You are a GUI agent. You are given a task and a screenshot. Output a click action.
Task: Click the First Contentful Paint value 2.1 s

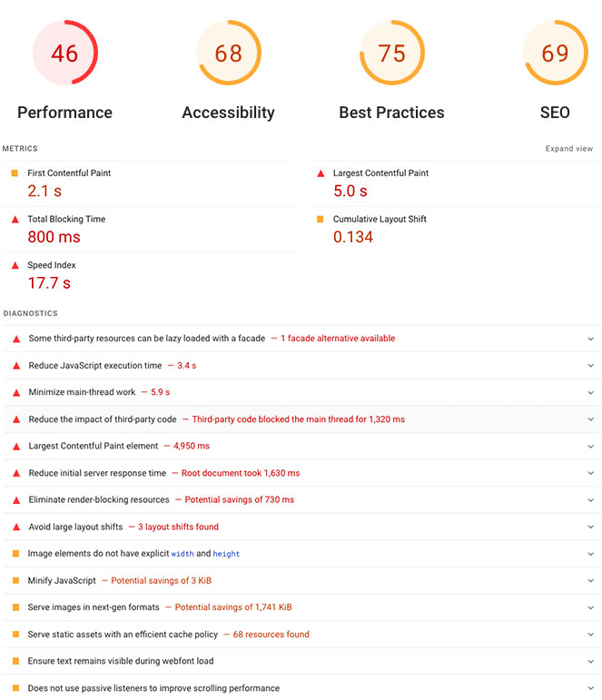click(44, 191)
